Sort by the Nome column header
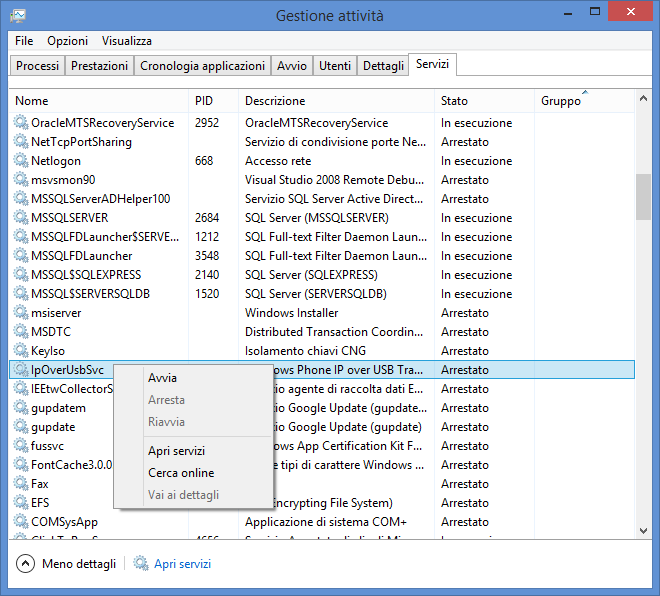The image size is (660, 596). [98, 101]
